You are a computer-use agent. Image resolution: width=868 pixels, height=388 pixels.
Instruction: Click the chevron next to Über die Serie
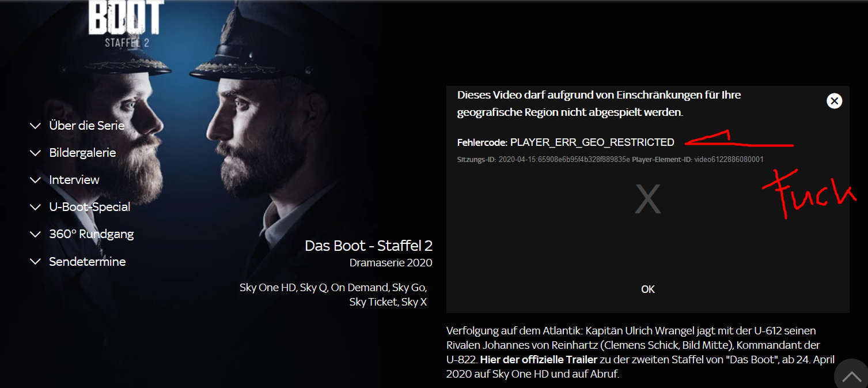[x=35, y=126]
